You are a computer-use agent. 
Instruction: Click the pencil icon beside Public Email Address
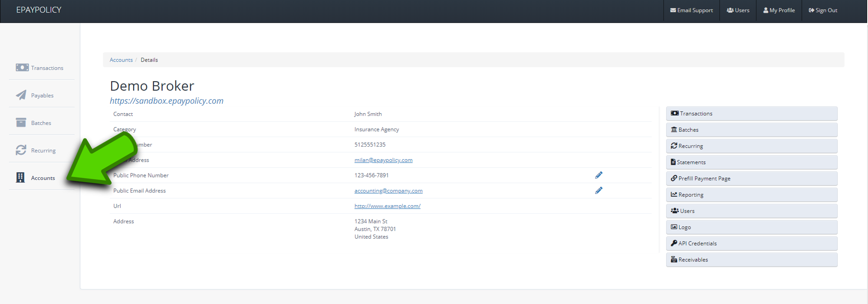pos(598,190)
